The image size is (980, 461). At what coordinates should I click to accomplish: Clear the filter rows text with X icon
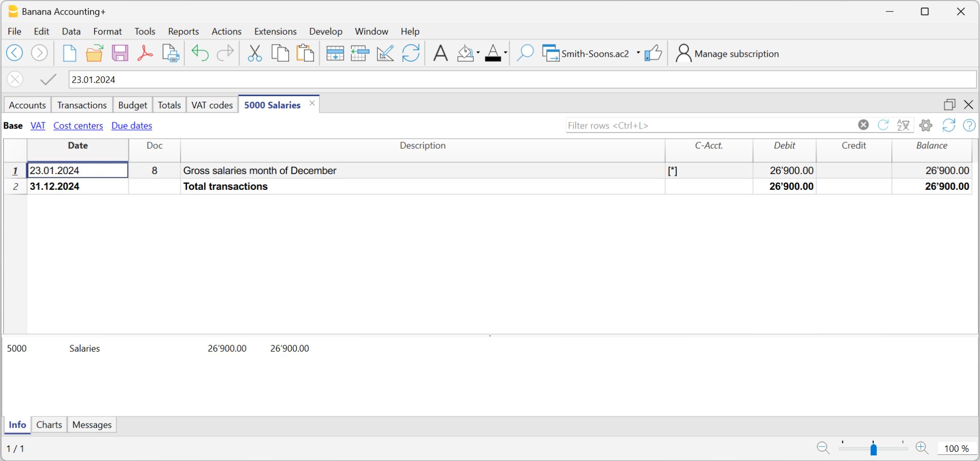point(864,125)
